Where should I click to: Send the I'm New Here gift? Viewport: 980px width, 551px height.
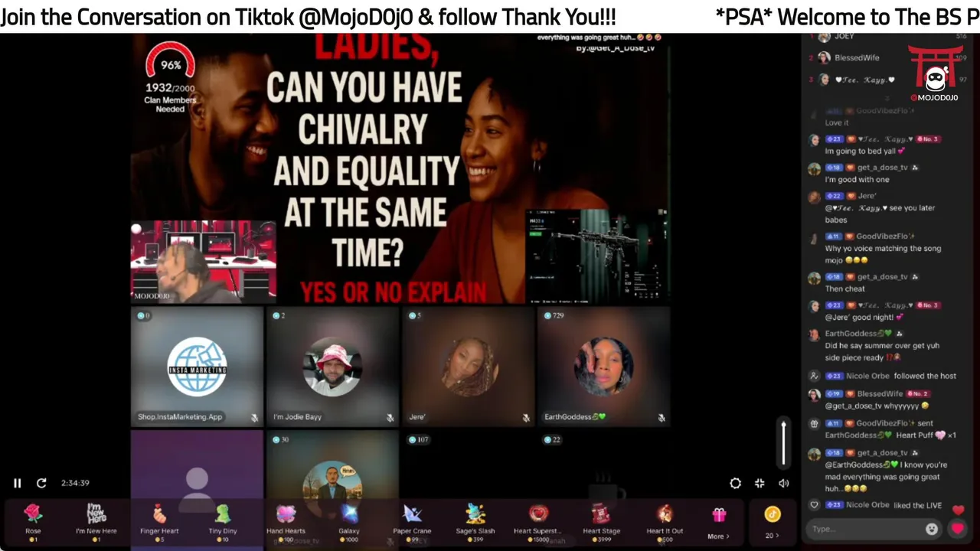(96, 523)
